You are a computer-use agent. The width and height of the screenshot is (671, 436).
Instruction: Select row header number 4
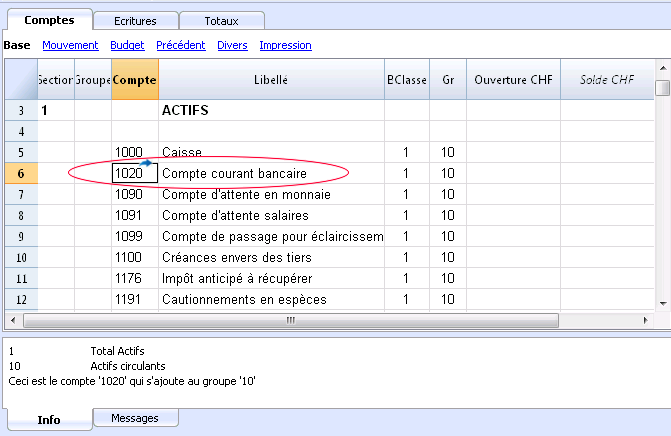[x=21, y=131]
